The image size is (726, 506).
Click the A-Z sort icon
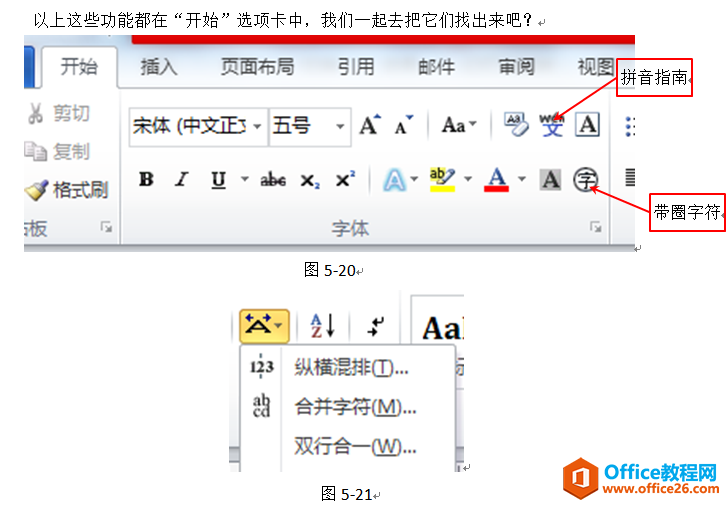[x=323, y=325]
